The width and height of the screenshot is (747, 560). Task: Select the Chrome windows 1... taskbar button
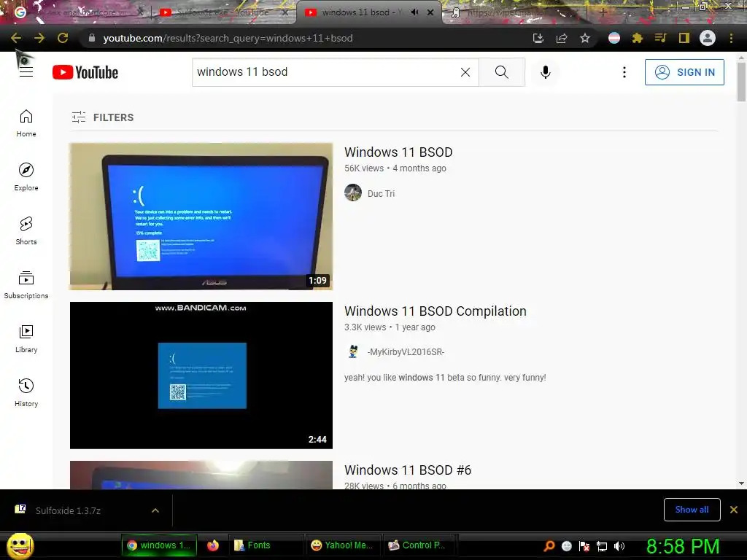coord(160,545)
